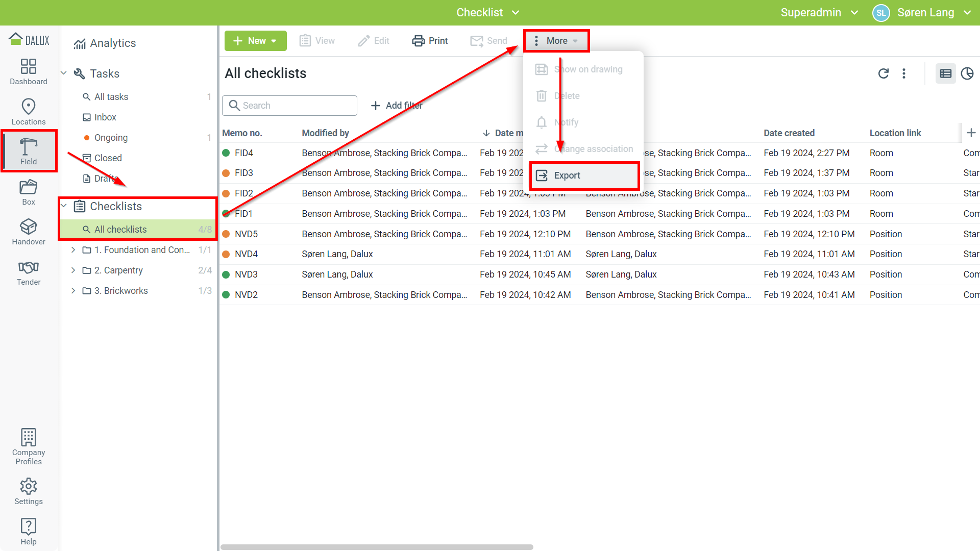Screen dimensions: 980x551
Task: Switch to chart view icon
Action: [x=967, y=73]
